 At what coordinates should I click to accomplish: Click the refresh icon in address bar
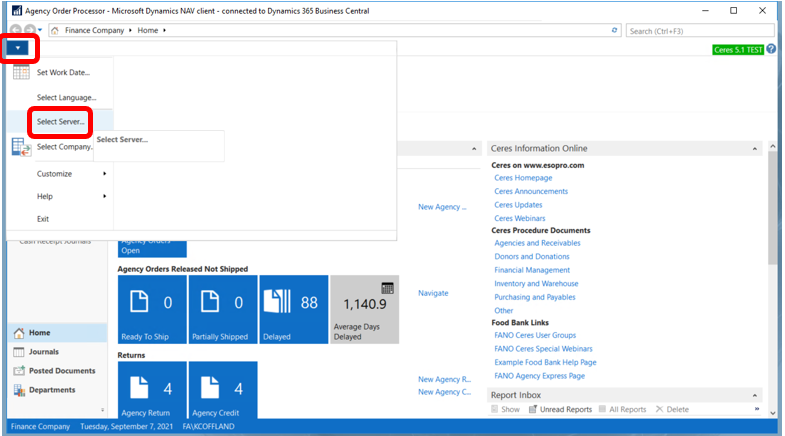(615, 31)
